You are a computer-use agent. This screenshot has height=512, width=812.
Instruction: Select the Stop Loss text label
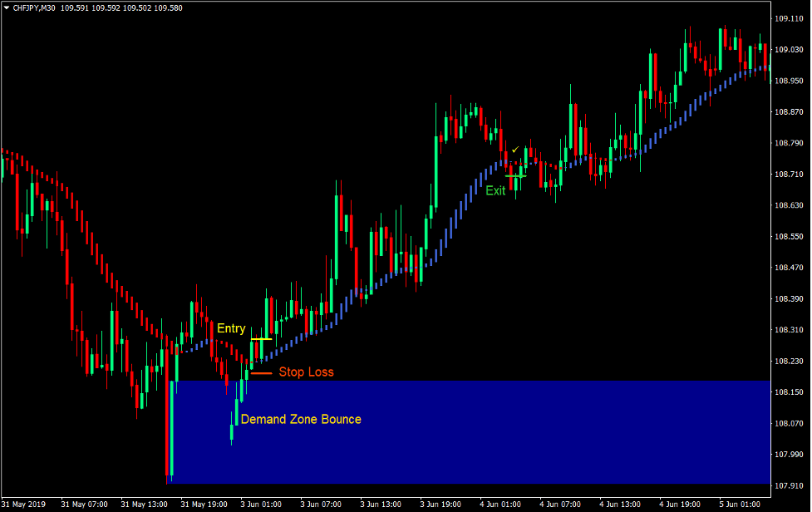(x=307, y=372)
